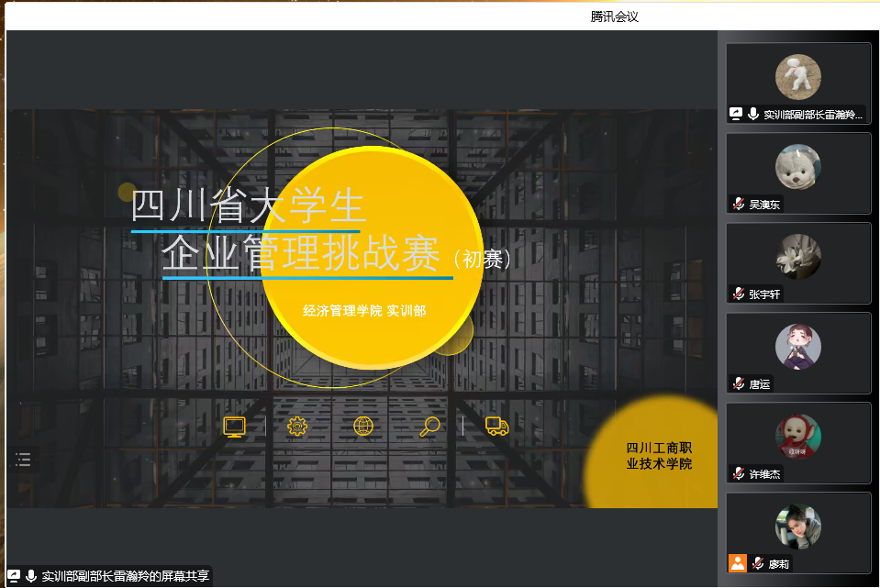Click the yellow magnifier icon on the slide
The height and width of the screenshot is (588, 880).
[x=429, y=427]
